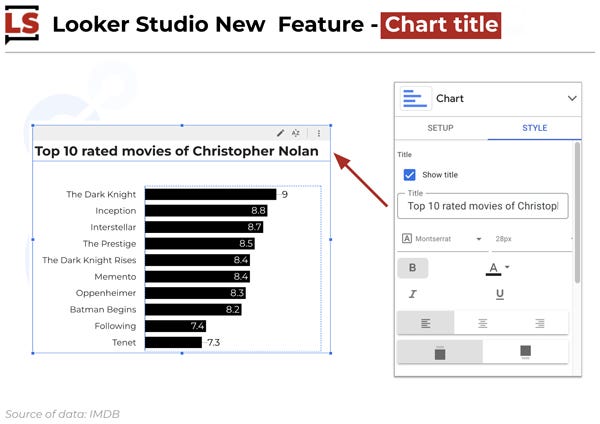Image resolution: width=600 pixels, height=424 pixels.
Task: Click the 'Following' bar label
Action: coord(115,326)
